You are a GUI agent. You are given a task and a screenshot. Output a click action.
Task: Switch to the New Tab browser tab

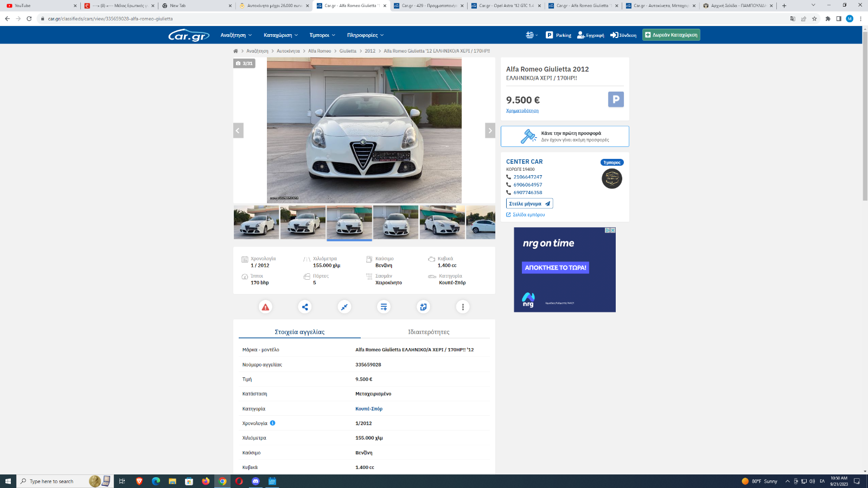[196, 5]
